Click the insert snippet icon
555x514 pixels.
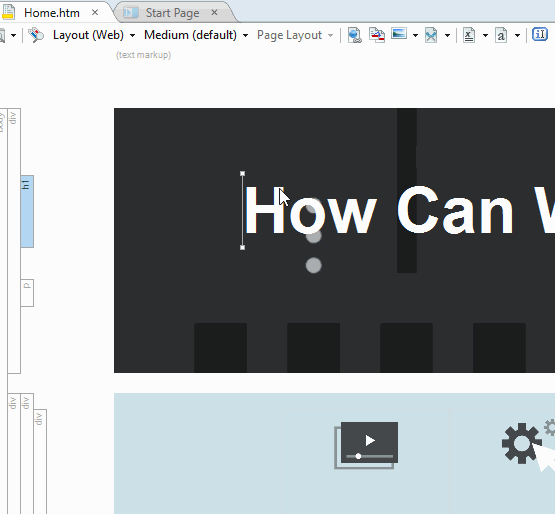[431, 35]
